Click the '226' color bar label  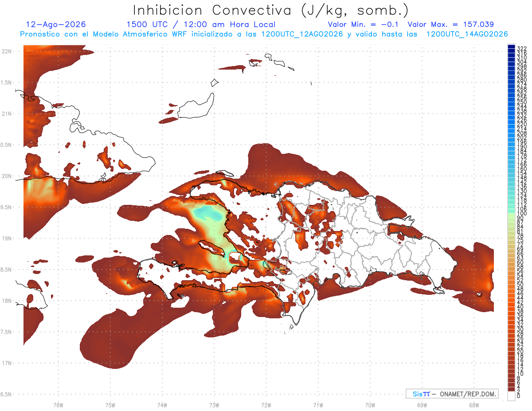coord(521,120)
